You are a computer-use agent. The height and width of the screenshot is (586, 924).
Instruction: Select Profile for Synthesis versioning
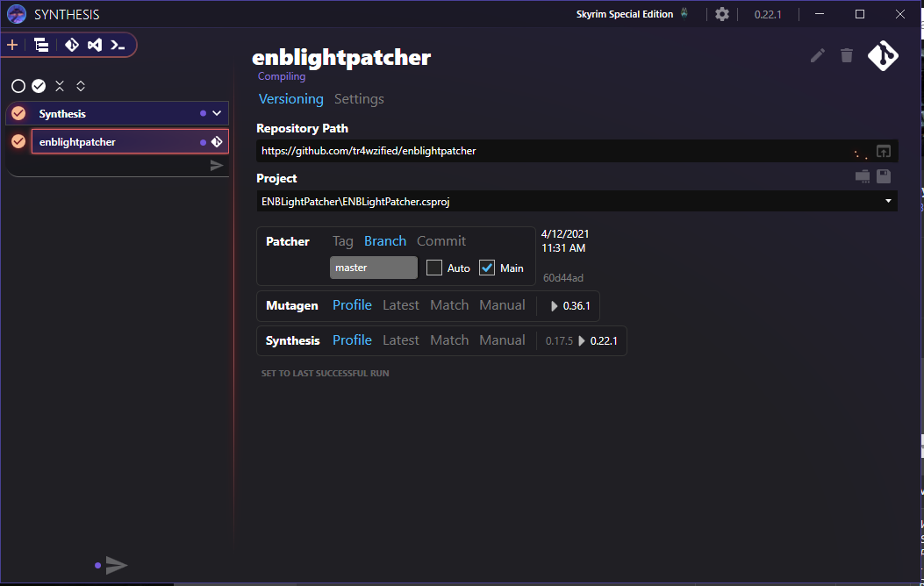click(x=352, y=340)
